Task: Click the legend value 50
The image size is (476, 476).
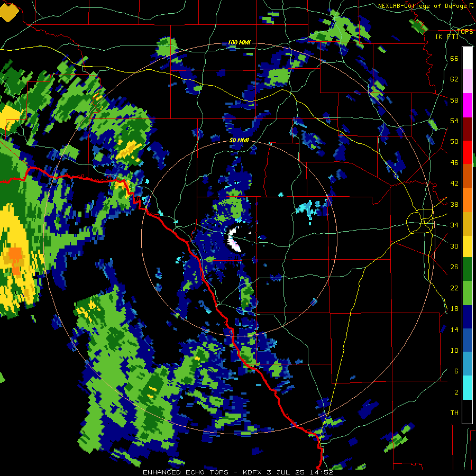Action: point(454,142)
